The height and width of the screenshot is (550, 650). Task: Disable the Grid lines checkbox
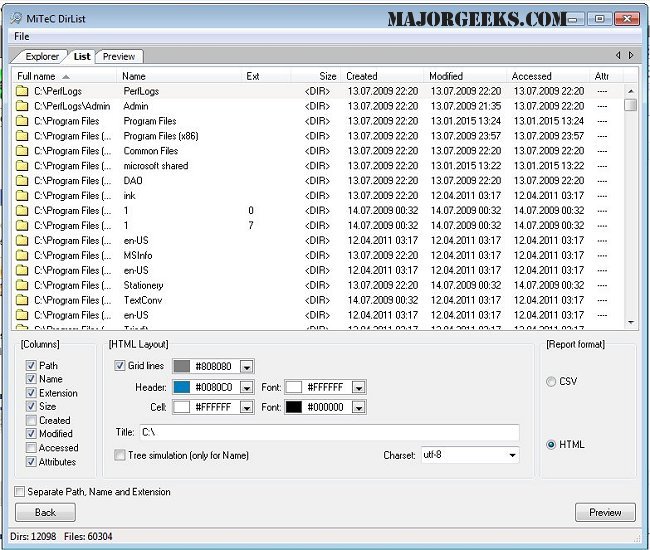(119, 366)
